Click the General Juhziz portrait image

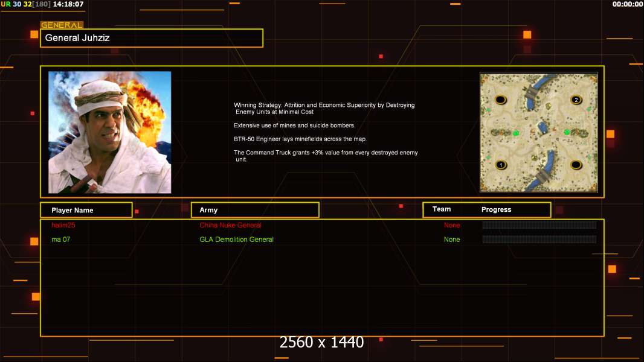click(x=110, y=132)
